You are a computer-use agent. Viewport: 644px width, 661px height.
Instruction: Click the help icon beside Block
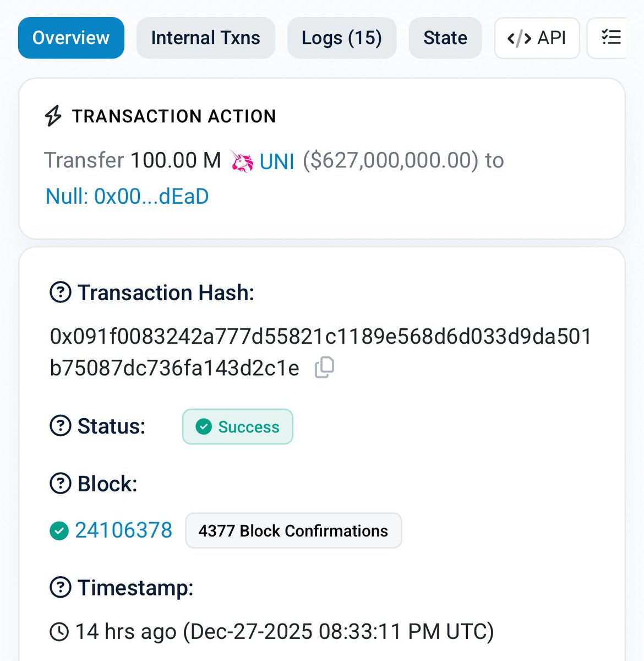(61, 484)
